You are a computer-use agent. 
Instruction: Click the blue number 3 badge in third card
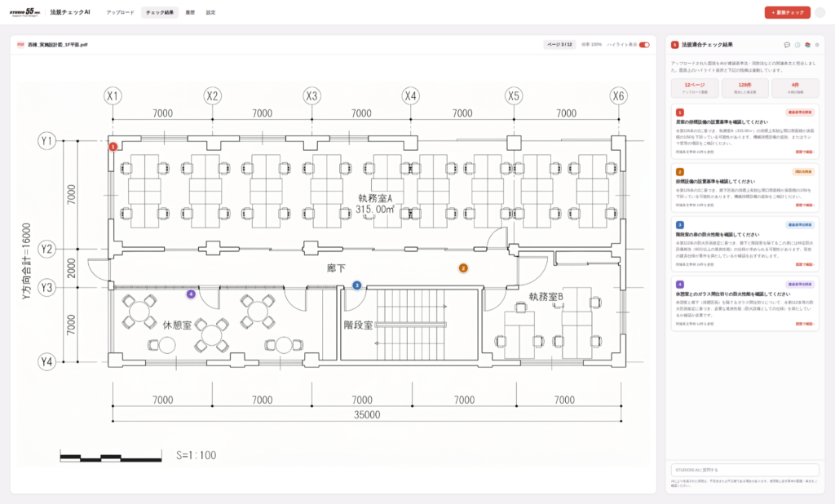coord(680,225)
